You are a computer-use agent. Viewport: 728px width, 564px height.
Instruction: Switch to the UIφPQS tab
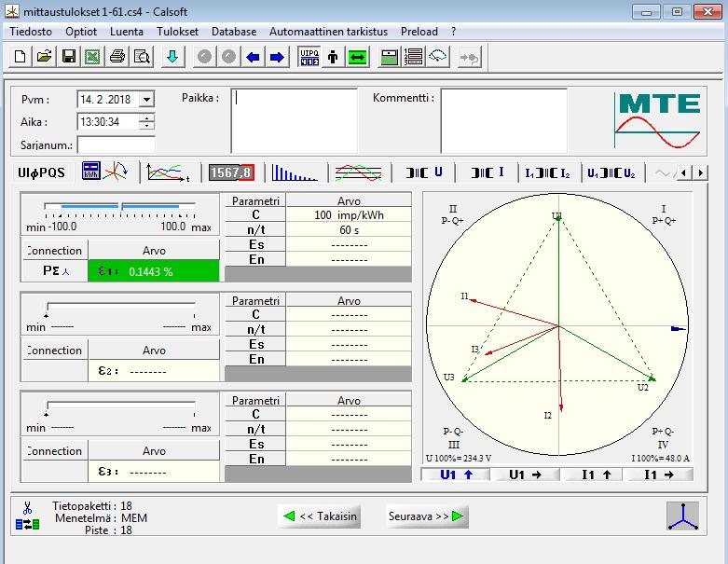(42, 172)
